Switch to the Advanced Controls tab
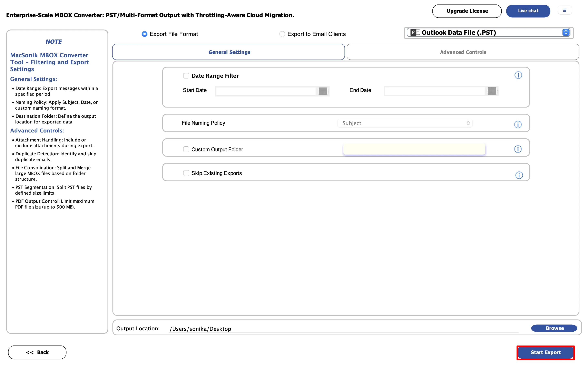Image resolution: width=588 pixels, height=368 pixels. (x=463, y=52)
